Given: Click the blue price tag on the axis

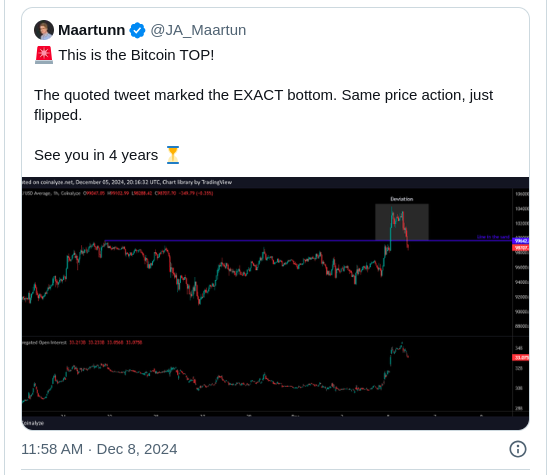Looking at the screenshot, I should pos(521,241).
